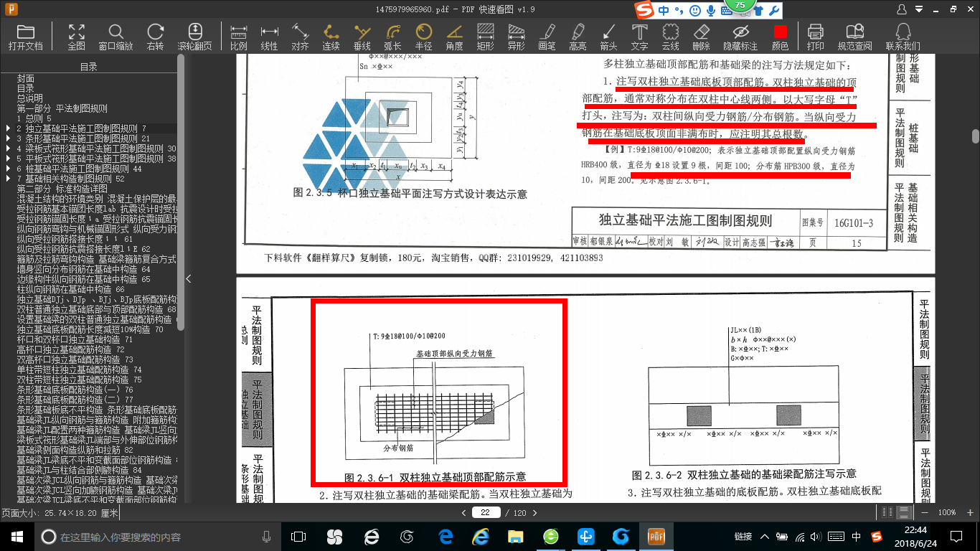The height and width of the screenshot is (551, 980).
Task: Select the 半径 radius measurement tool
Action: pos(423,37)
